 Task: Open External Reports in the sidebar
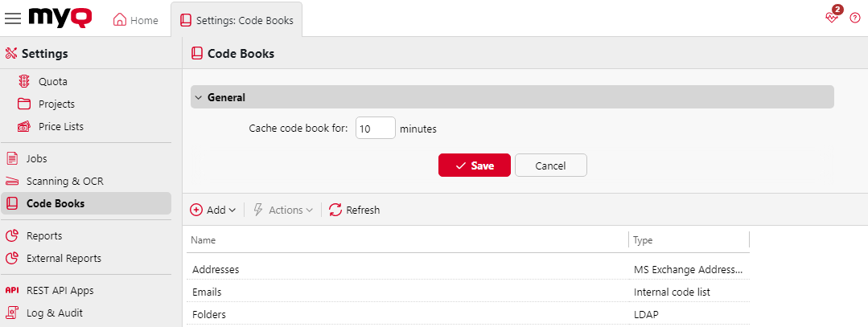click(64, 258)
